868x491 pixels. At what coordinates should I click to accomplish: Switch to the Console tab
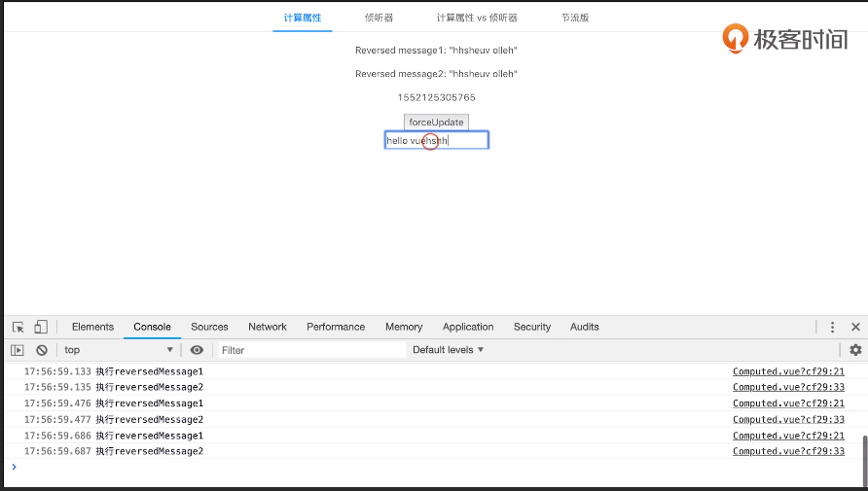pyautogui.click(x=152, y=327)
